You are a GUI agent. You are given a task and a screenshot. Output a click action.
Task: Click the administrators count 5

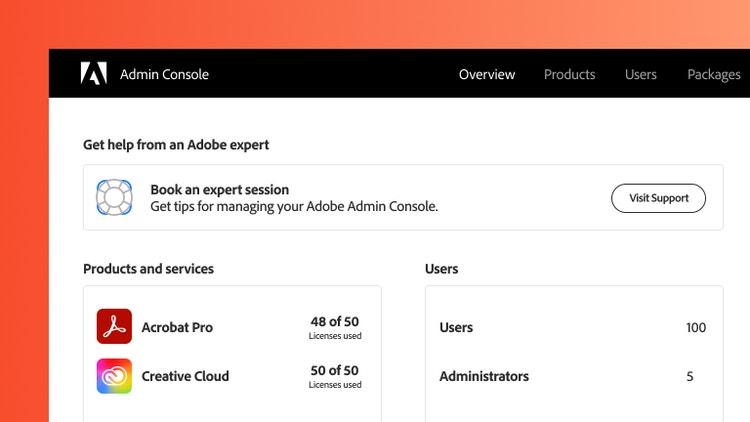690,376
